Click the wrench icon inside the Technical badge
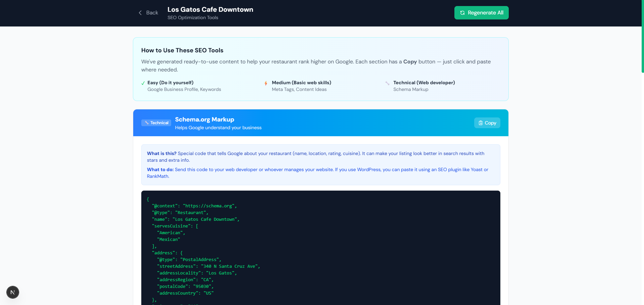Image resolution: width=644 pixels, height=305 pixels. pos(146,123)
